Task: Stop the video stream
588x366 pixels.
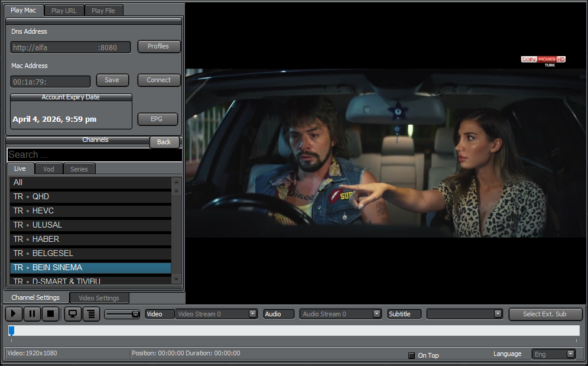Action: tap(50, 314)
